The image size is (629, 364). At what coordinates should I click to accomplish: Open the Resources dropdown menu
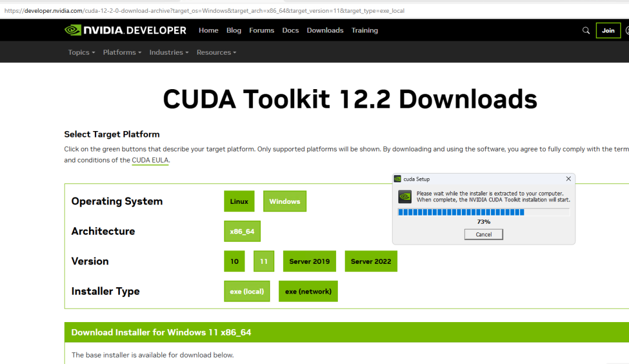pyautogui.click(x=217, y=52)
